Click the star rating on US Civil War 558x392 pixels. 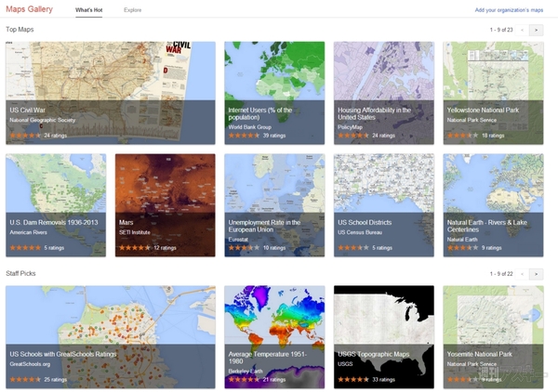pyautogui.click(x=25, y=136)
